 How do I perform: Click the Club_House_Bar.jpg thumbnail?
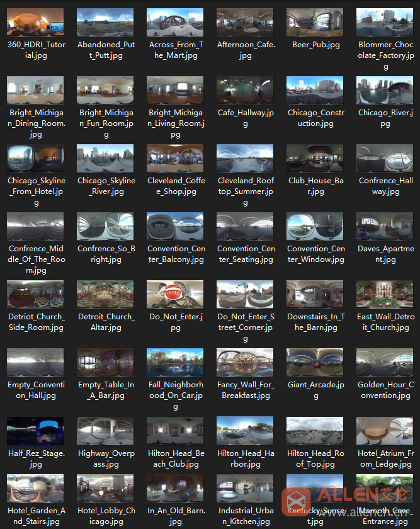pyautogui.click(x=315, y=159)
